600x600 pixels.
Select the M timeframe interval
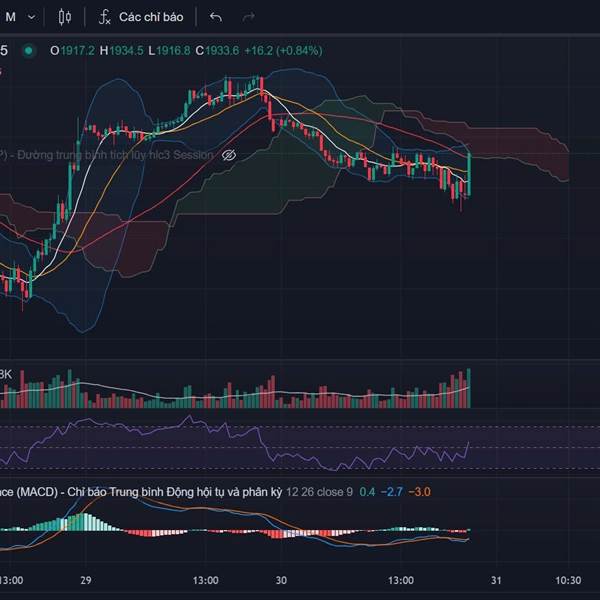click(11, 17)
